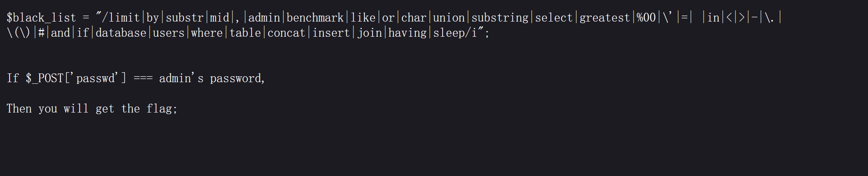Click the word 'flag;' on the last line
The width and height of the screenshot is (868, 176).
pyautogui.click(x=162, y=109)
